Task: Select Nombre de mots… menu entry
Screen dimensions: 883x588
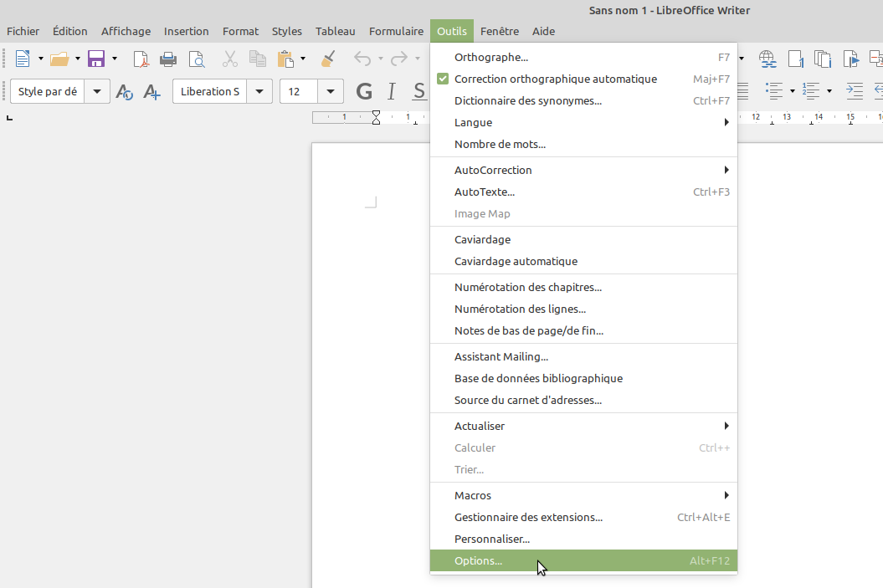Action: click(x=500, y=144)
